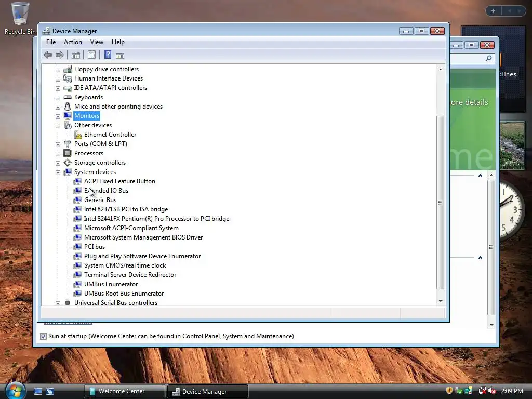This screenshot has width=532, height=399.
Task: Expand the Processors node
Action: 58,154
